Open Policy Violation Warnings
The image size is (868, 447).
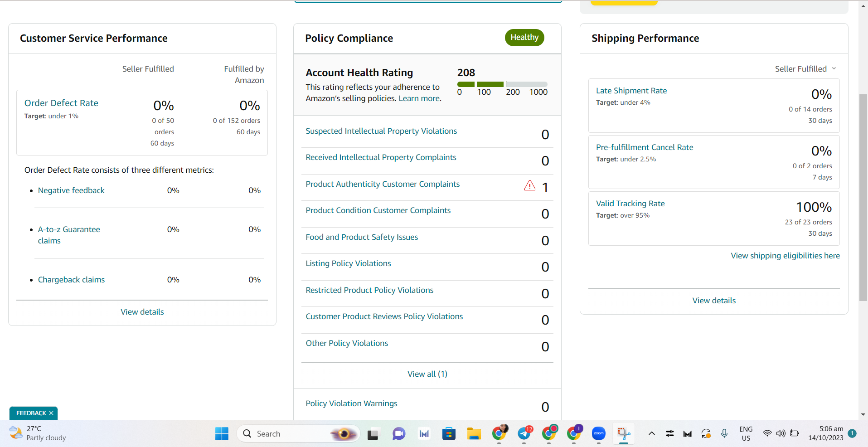[351, 403]
